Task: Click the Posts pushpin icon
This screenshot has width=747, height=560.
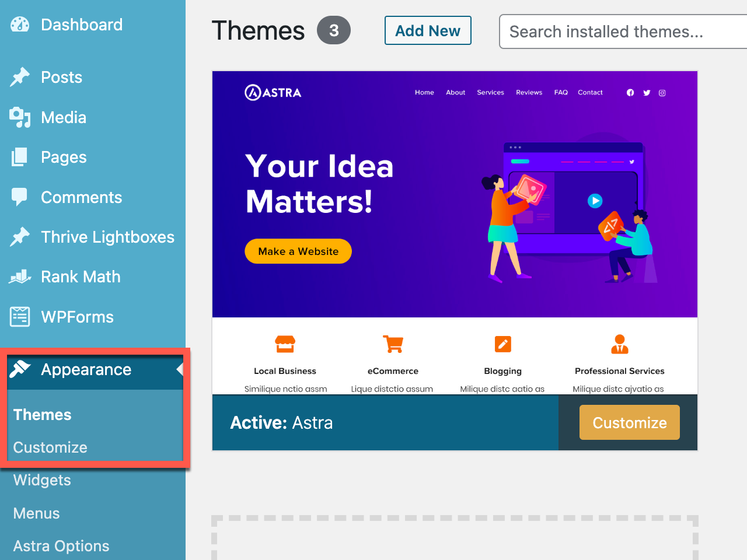Action: (x=20, y=77)
